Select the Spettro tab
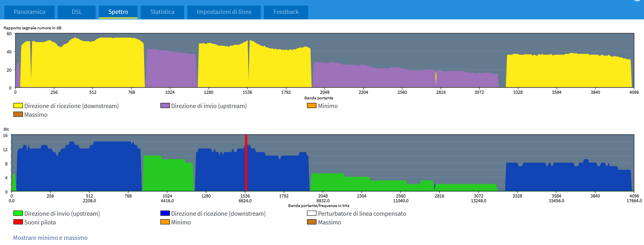This screenshot has width=644, height=245. click(x=118, y=12)
